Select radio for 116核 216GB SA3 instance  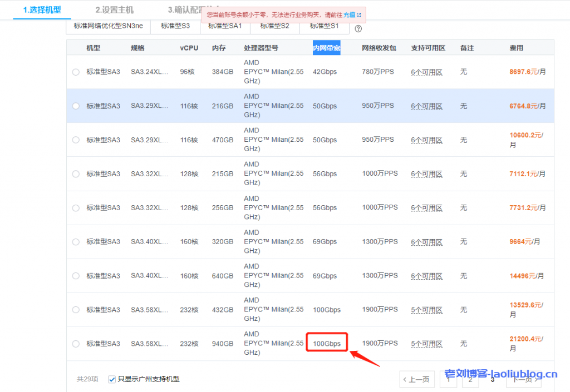(x=76, y=106)
